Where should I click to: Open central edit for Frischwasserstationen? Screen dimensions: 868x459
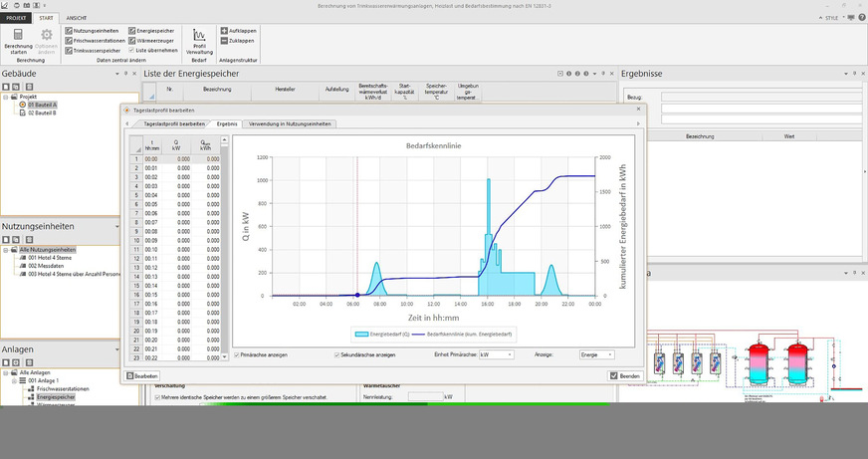(x=95, y=41)
